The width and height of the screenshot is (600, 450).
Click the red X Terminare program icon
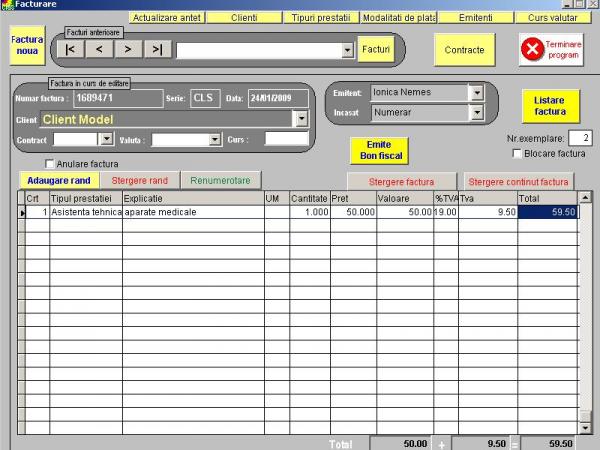point(532,49)
